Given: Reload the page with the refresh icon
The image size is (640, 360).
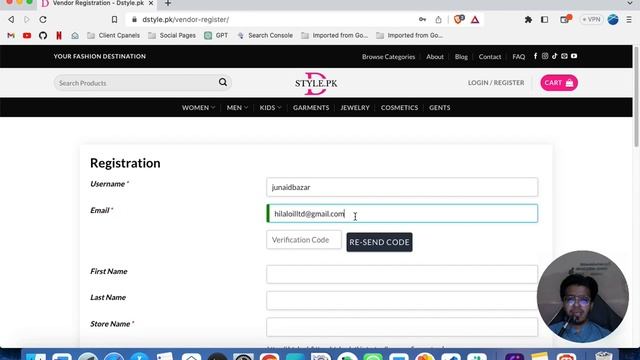Looking at the screenshot, I should (x=43, y=20).
